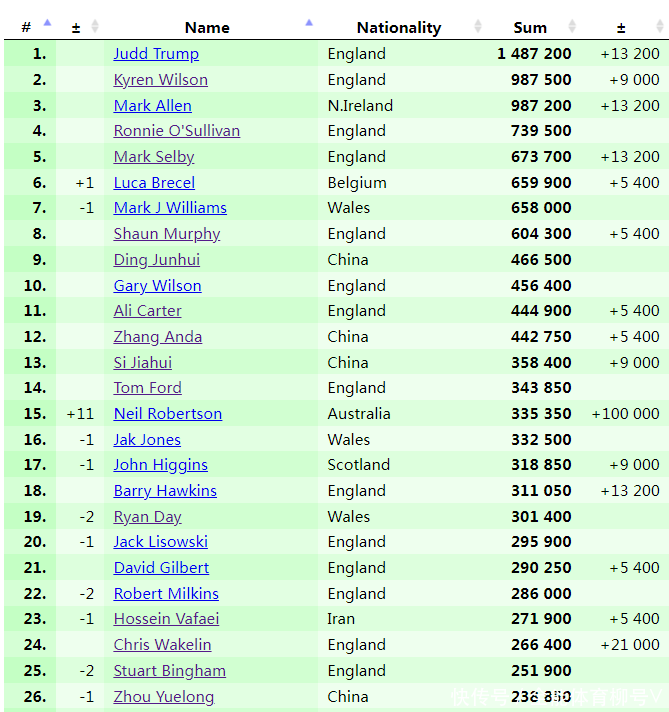This screenshot has height=712, width=669.
Task: Click the sort arrow beside the # header
Action: [x=47, y=25]
